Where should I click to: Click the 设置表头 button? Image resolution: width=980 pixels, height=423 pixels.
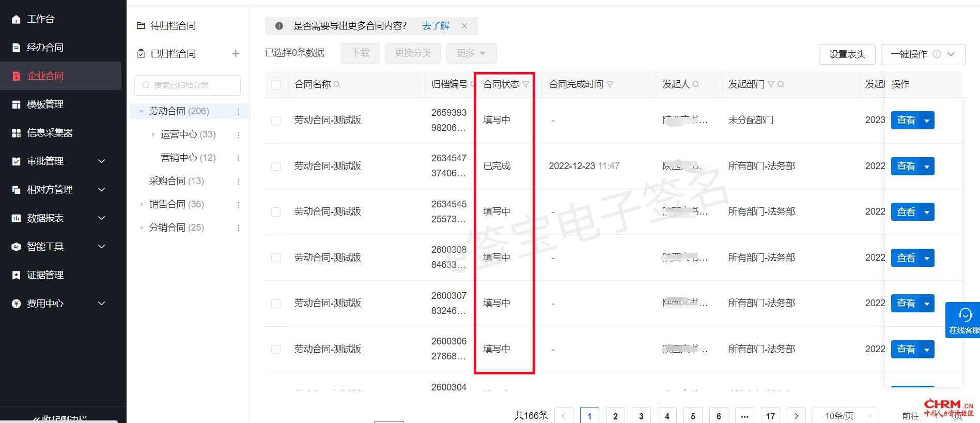[847, 54]
